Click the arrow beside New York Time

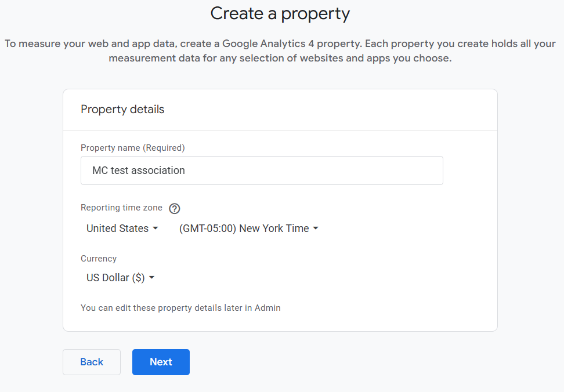316,228
